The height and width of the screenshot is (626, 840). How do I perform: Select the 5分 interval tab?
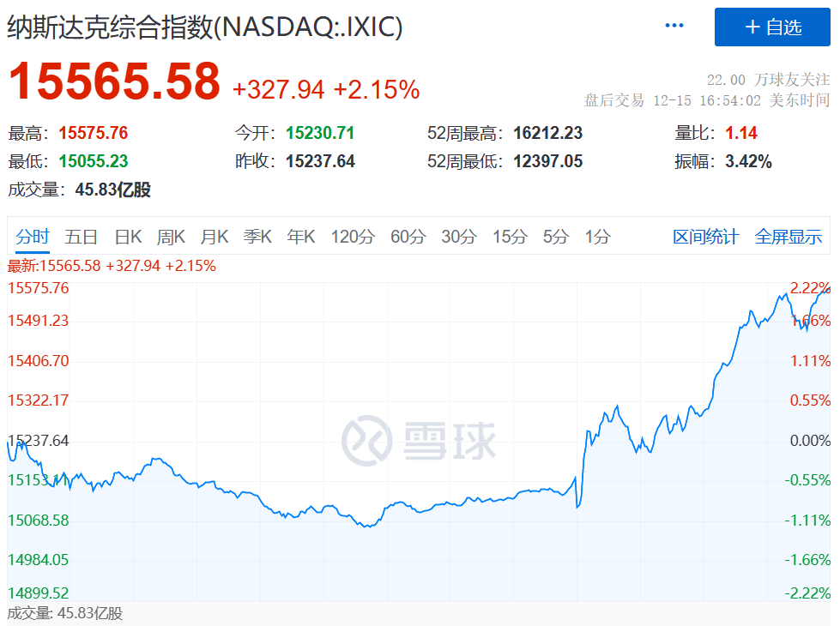click(x=555, y=237)
